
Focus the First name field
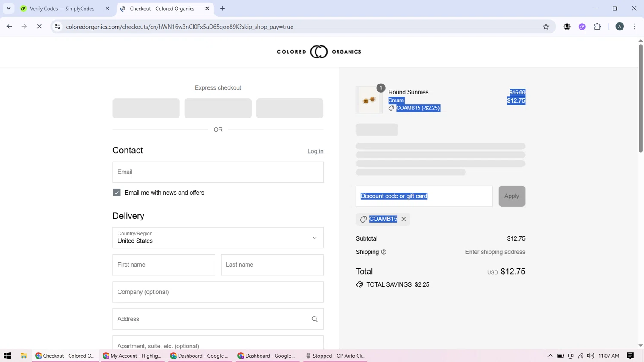(164, 265)
